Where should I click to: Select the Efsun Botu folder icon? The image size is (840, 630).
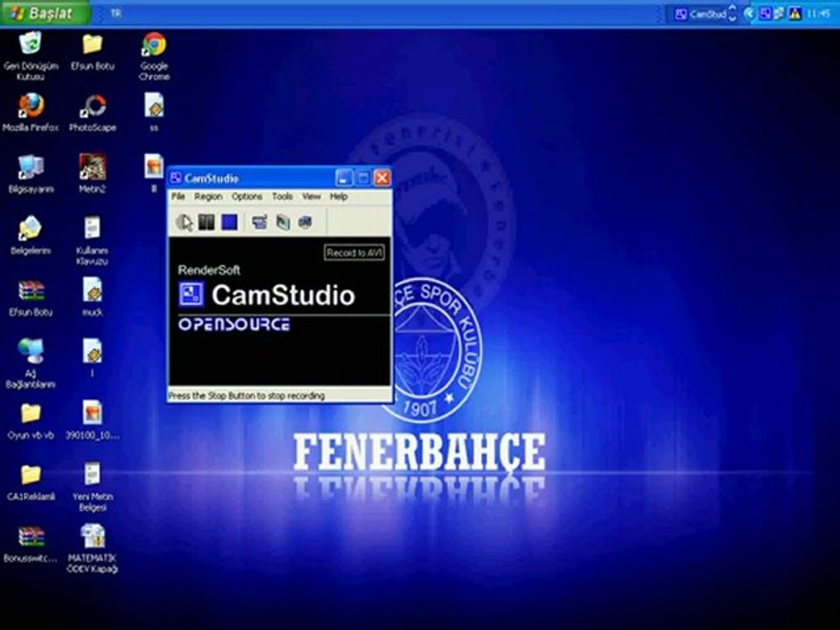[93, 52]
